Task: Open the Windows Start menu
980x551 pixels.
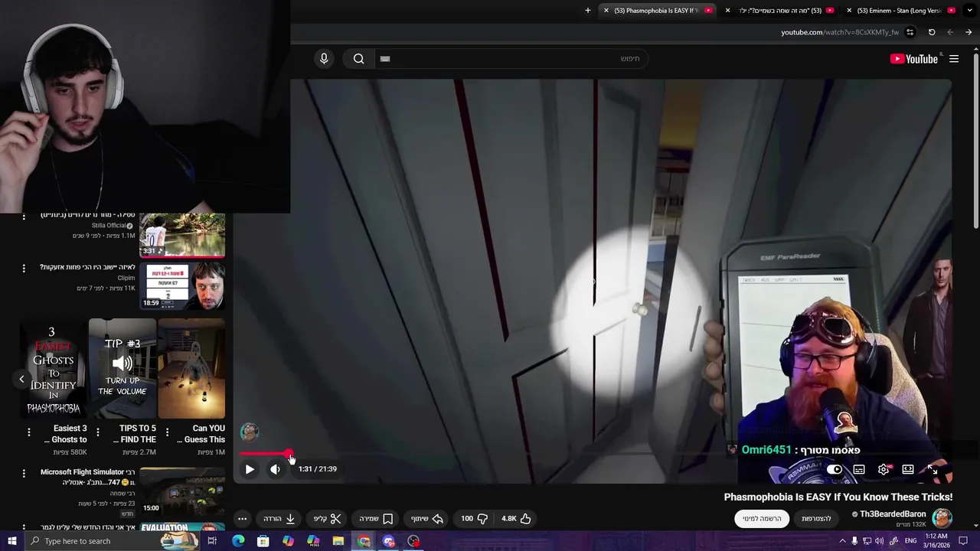Action: tap(11, 541)
